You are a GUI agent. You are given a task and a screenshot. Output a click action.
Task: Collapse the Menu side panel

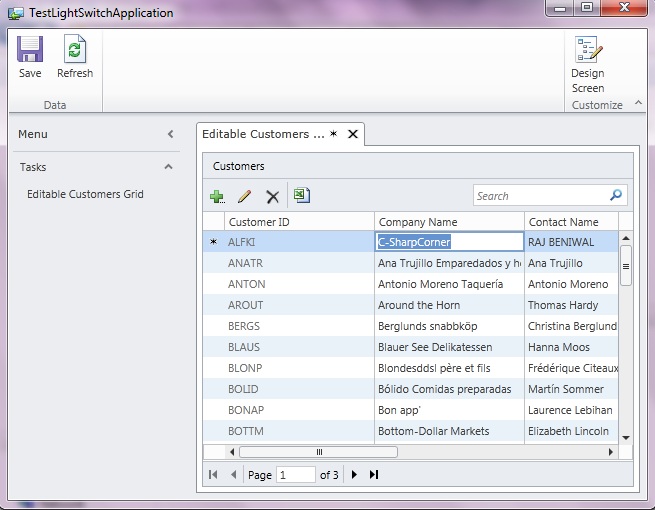tap(170, 134)
